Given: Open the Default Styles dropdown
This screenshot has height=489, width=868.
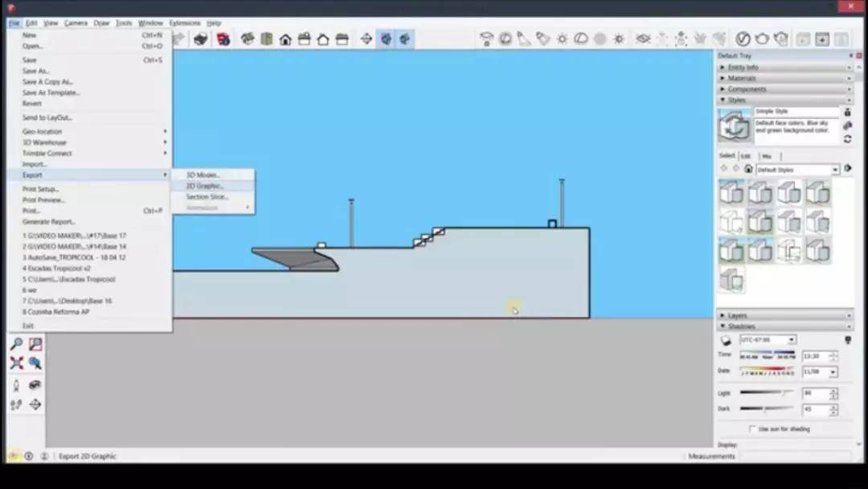Looking at the screenshot, I should [x=835, y=170].
